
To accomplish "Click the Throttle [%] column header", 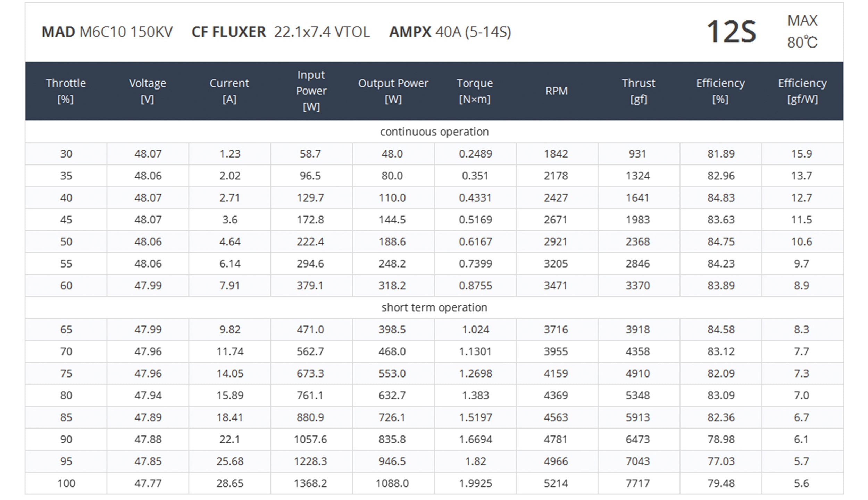I will click(x=66, y=91).
